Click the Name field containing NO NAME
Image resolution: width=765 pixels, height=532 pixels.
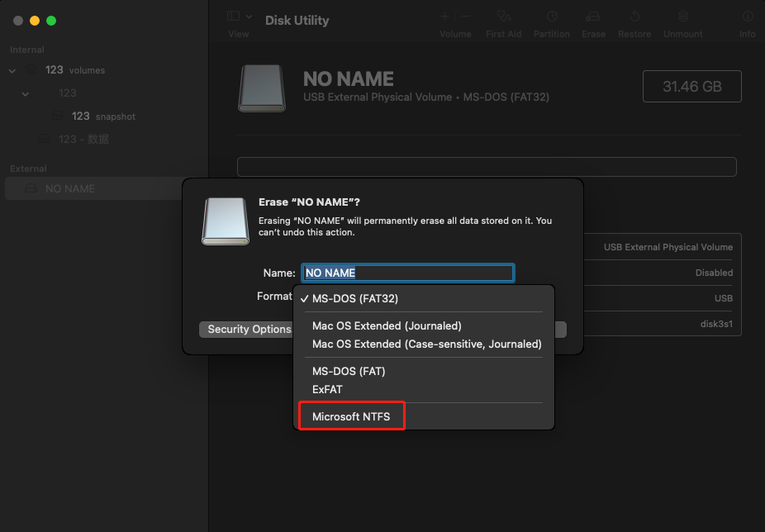(x=407, y=273)
